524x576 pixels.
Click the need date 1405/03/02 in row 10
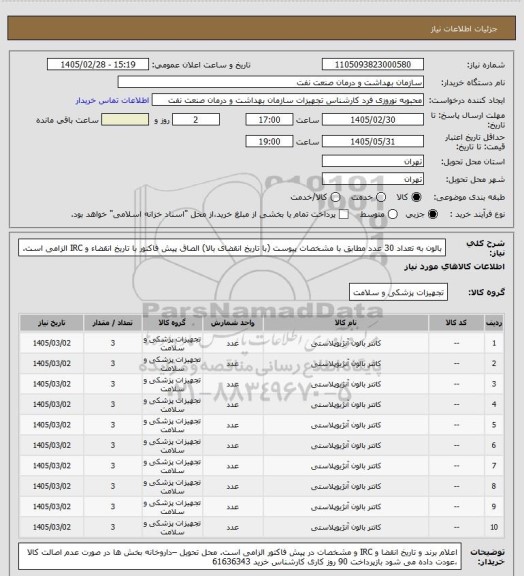pos(51,527)
